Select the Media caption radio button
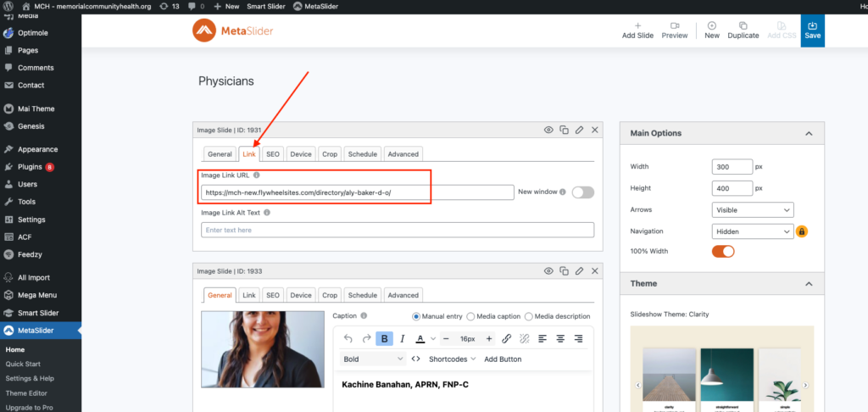The width and height of the screenshot is (868, 412). pyautogui.click(x=471, y=316)
